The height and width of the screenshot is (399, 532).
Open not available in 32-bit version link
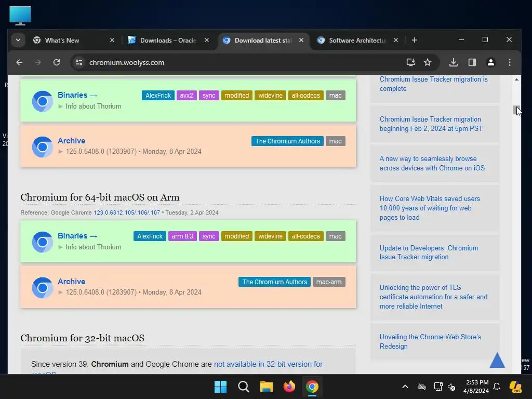point(268,364)
